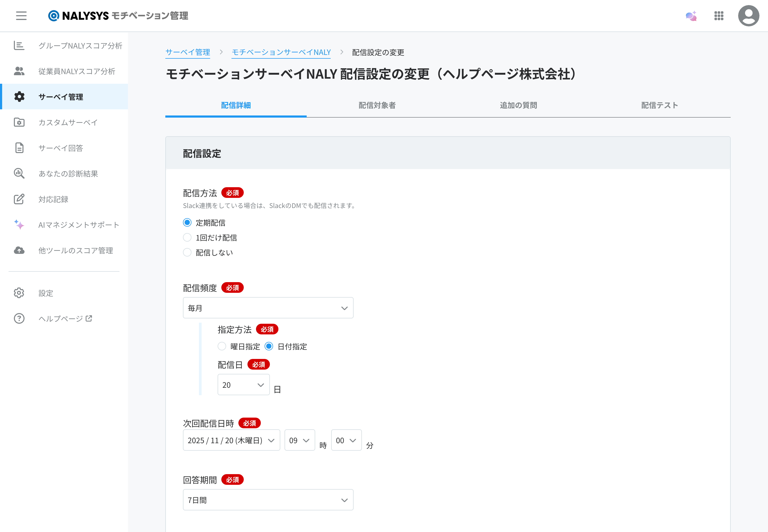
Task: Click the グループNALYスコア分析 chart icon
Action: tap(19, 45)
